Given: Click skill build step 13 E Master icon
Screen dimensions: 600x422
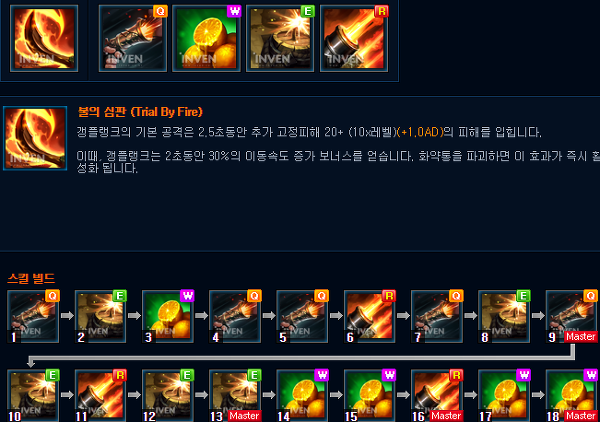Looking at the screenshot, I should click(235, 396).
